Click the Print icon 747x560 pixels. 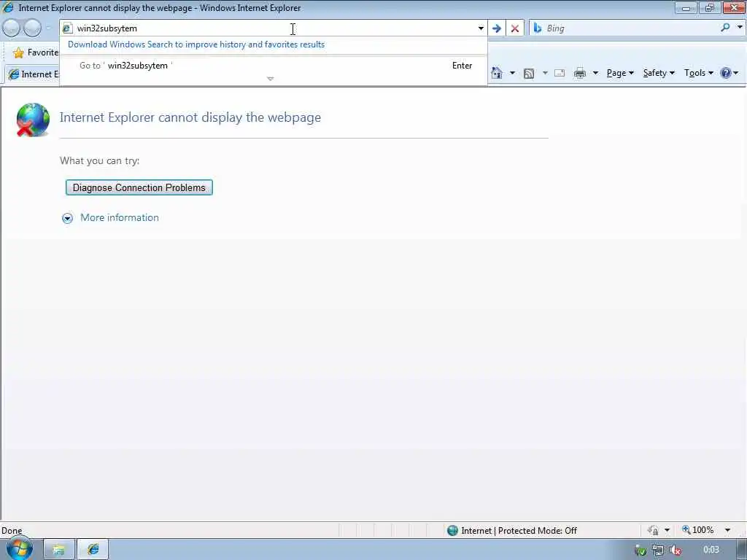point(580,73)
